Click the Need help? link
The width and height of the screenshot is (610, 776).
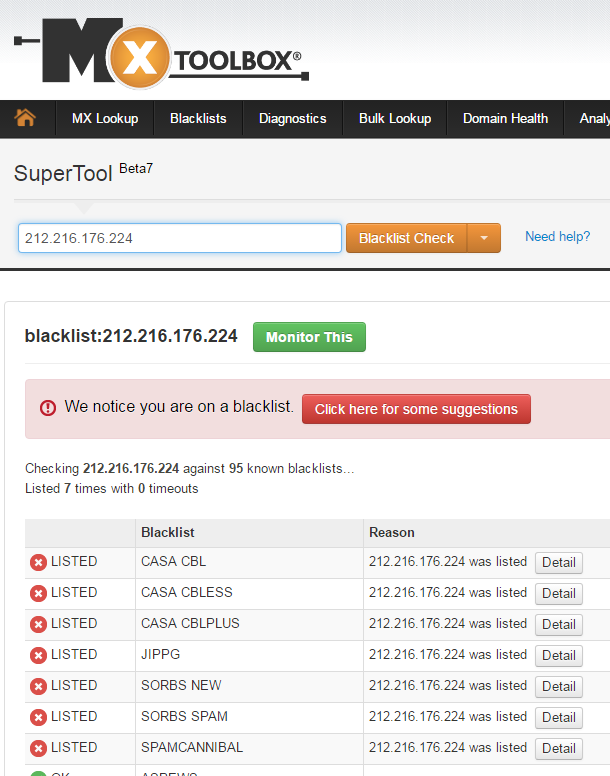[558, 237]
